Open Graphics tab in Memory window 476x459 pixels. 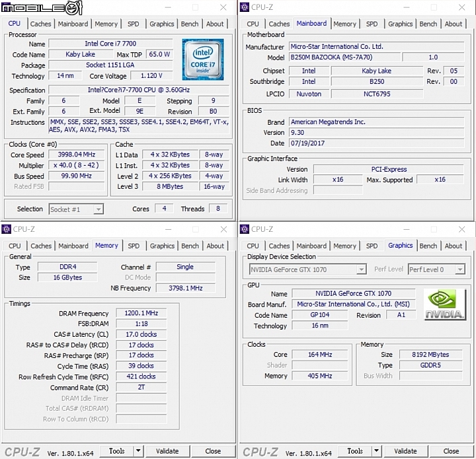[162, 246]
